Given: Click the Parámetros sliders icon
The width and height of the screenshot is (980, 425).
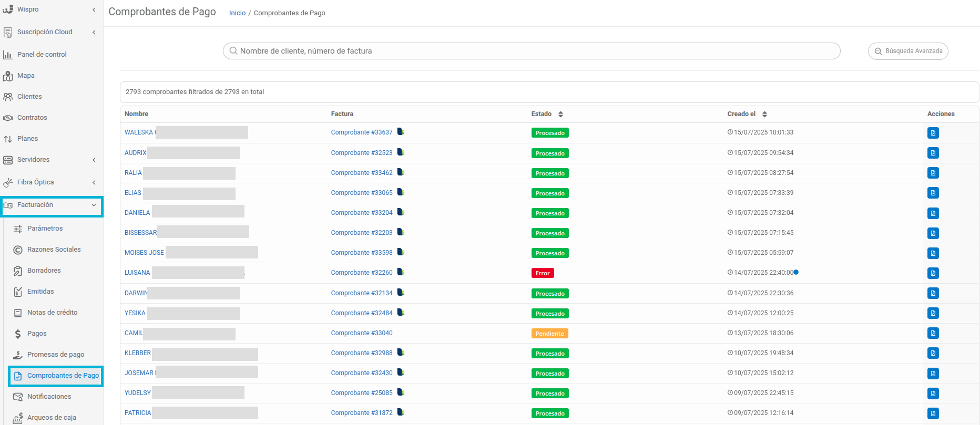Looking at the screenshot, I should (x=18, y=229).
